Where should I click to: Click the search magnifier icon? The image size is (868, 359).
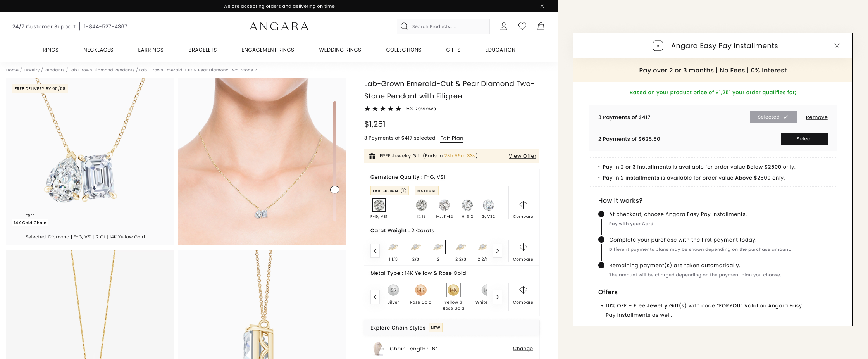(405, 26)
